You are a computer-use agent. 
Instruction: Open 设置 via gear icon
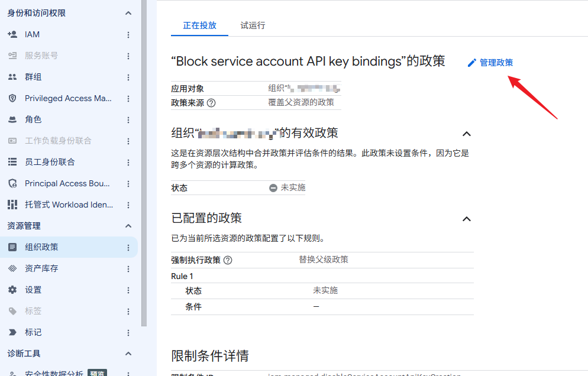point(12,290)
